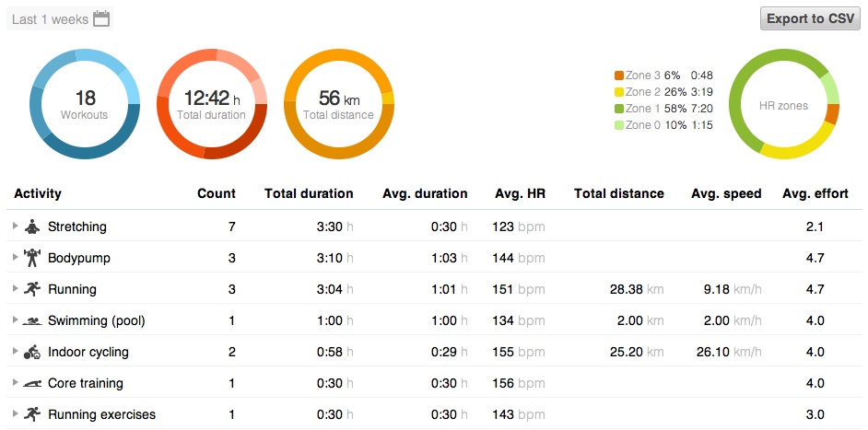Click the Core training plank icon
The height and width of the screenshot is (430, 868).
point(32,383)
